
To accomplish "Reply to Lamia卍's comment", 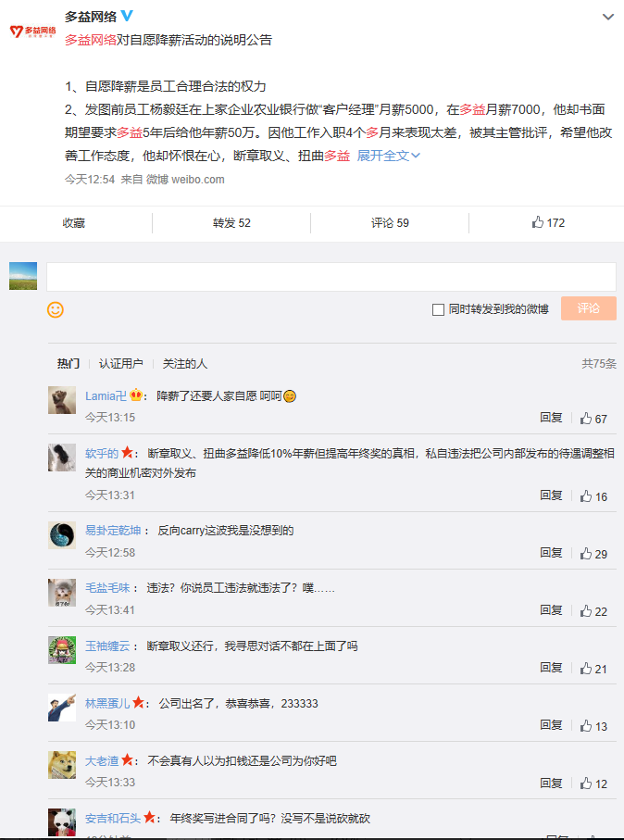I will pos(551,418).
